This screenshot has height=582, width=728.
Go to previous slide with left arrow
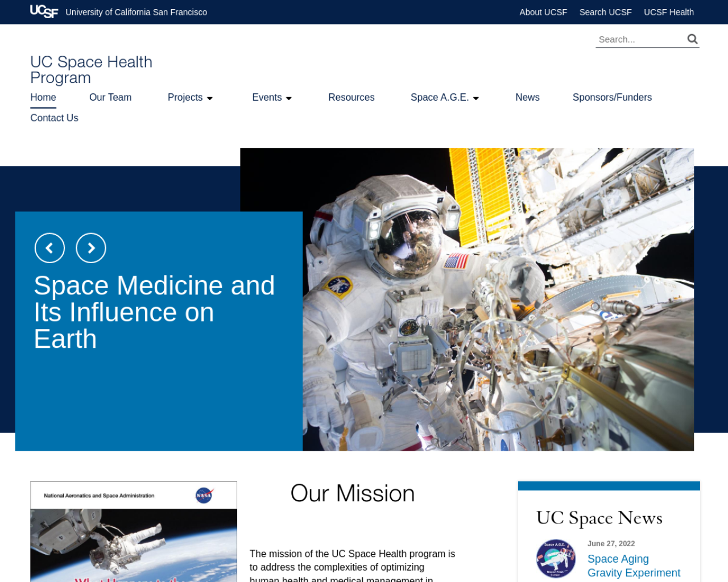pyautogui.click(x=49, y=248)
